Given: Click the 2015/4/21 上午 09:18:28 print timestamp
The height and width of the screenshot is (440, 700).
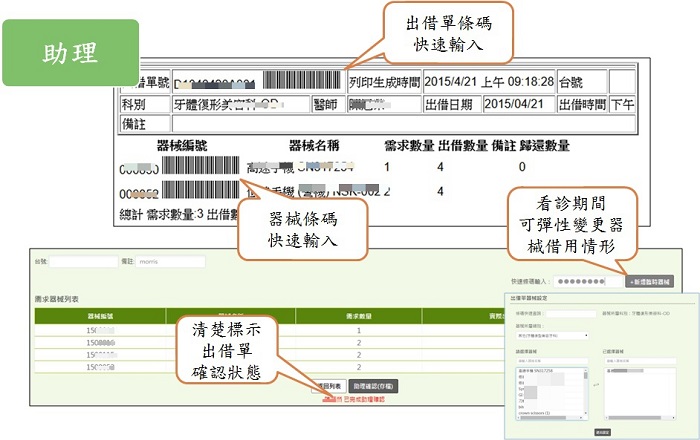Looking at the screenshot, I should click(x=489, y=82).
